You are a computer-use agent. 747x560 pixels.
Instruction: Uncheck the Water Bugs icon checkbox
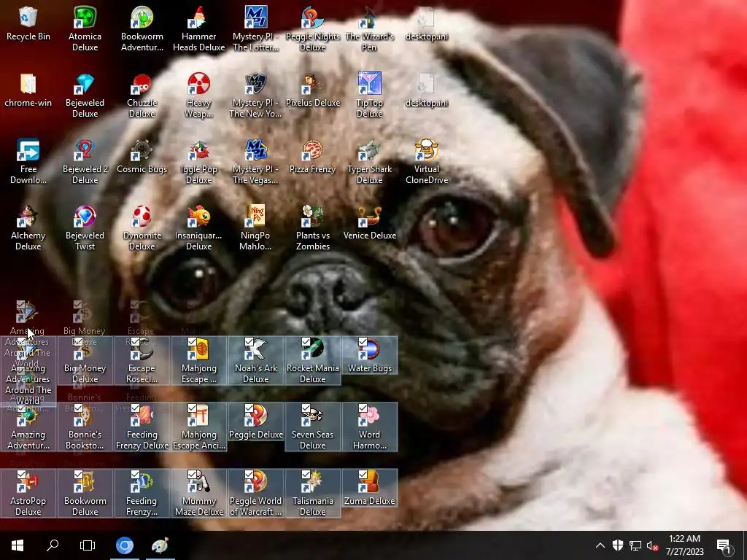click(x=363, y=342)
